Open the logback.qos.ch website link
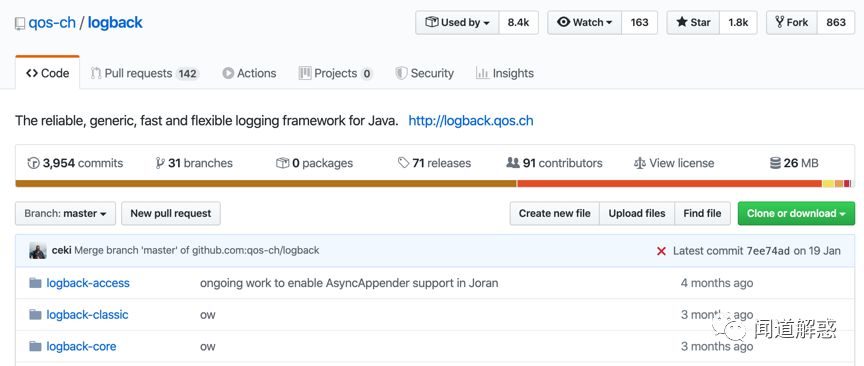The height and width of the screenshot is (366, 864). 471,121
